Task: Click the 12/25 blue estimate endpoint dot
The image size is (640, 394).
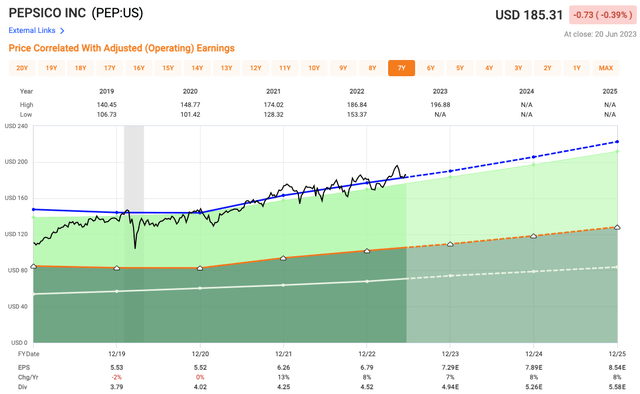Action: pyautogui.click(x=617, y=142)
